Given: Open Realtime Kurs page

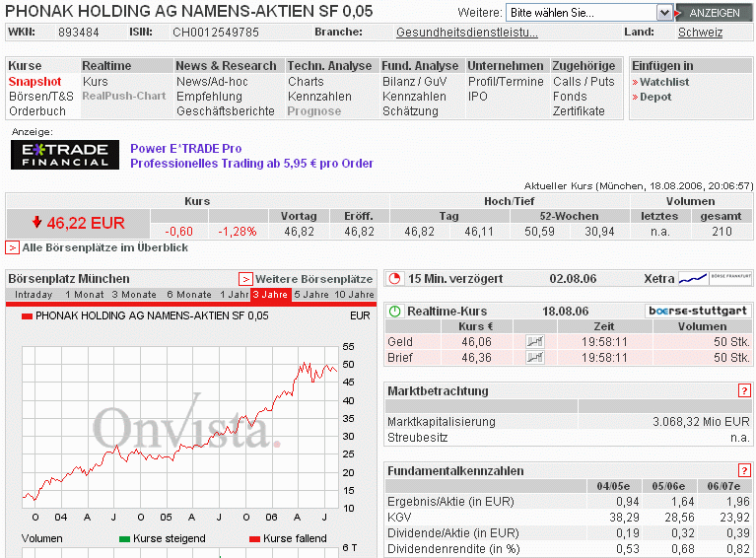Looking at the screenshot, I should click(x=96, y=82).
